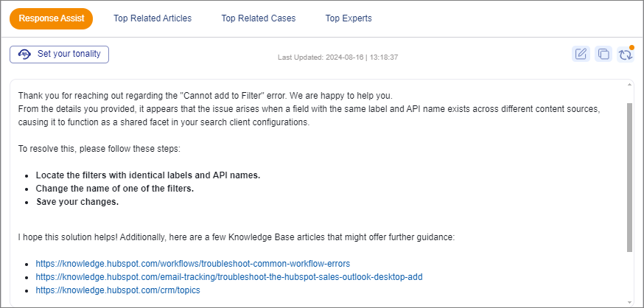
Task: Click the 'Locate the filters with identical labels' step
Action: pos(147,175)
